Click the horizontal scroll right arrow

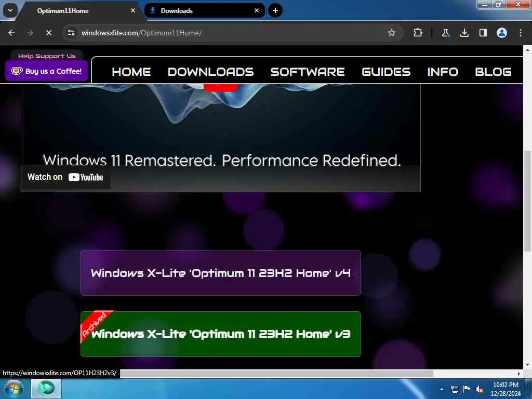pos(519,374)
